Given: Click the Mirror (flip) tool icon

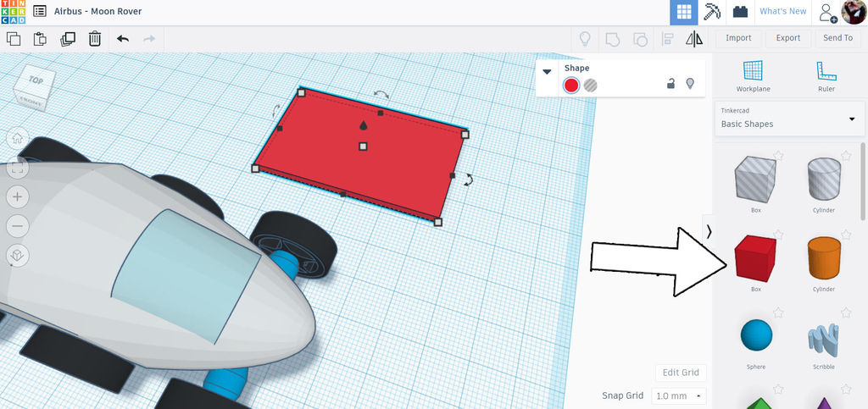Looking at the screenshot, I should click(x=694, y=39).
